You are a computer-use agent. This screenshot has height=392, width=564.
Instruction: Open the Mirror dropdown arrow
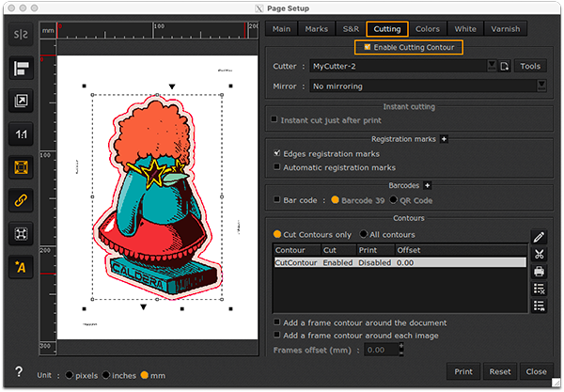[541, 86]
